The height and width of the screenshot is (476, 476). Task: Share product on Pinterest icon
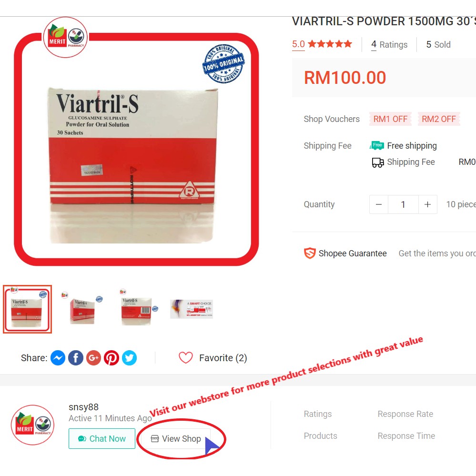[x=111, y=358]
